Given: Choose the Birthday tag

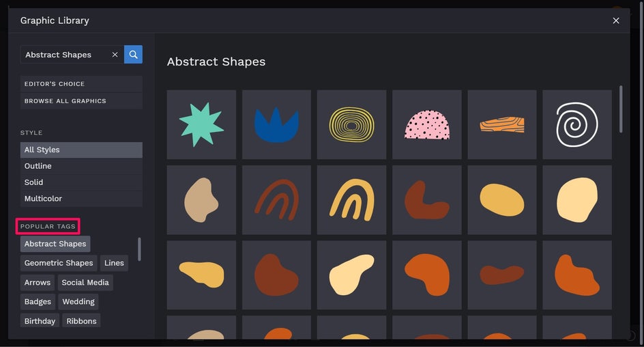Looking at the screenshot, I should 40,320.
